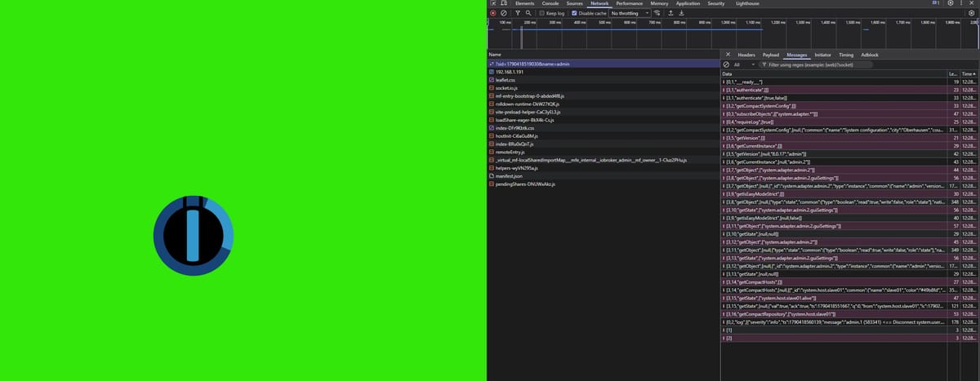Open the Security tab
Screen dimensions: 980x381
pos(716,3)
